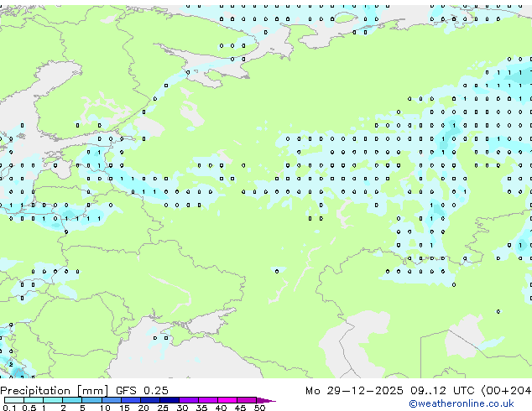Click the 35–40 mm legend swatch
This screenshot has height=411, width=532.
[x=207, y=400]
